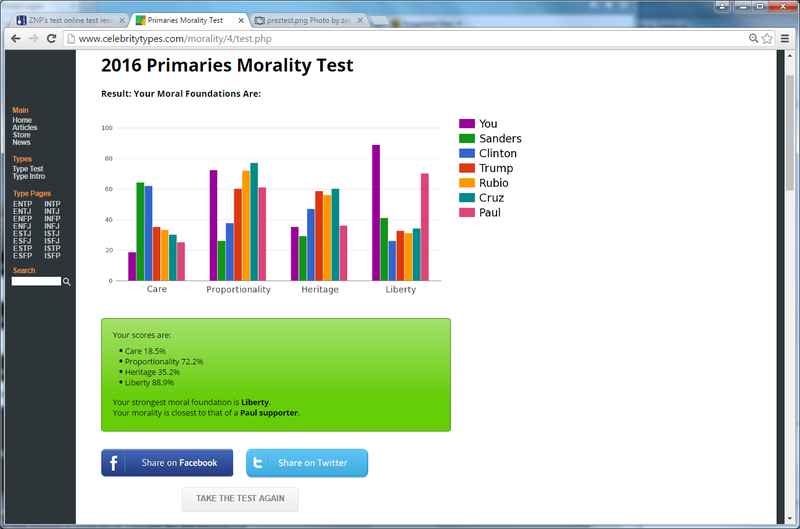Go back to the previous browser page

[x=16, y=39]
